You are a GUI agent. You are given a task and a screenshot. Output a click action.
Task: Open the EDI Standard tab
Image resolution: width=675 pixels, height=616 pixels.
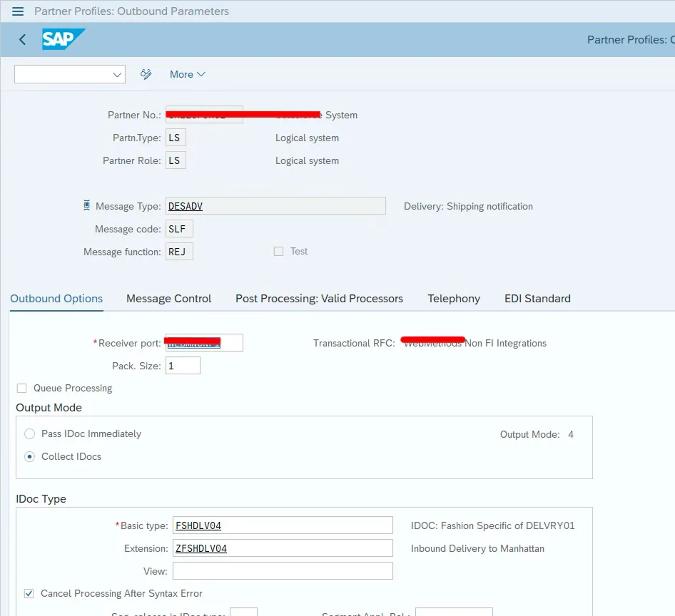(x=537, y=299)
